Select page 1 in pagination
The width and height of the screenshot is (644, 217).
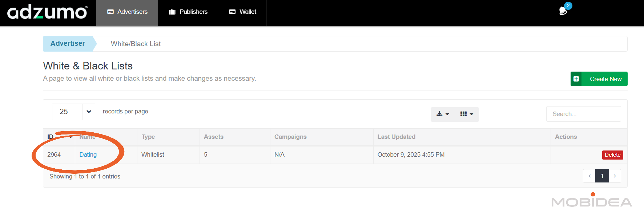tap(602, 176)
